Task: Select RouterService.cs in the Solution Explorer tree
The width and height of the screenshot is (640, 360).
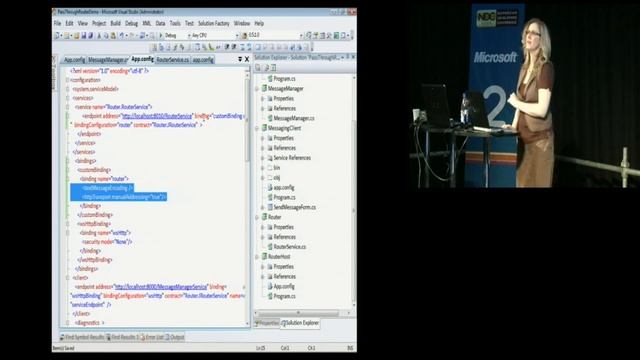Action: point(289,247)
